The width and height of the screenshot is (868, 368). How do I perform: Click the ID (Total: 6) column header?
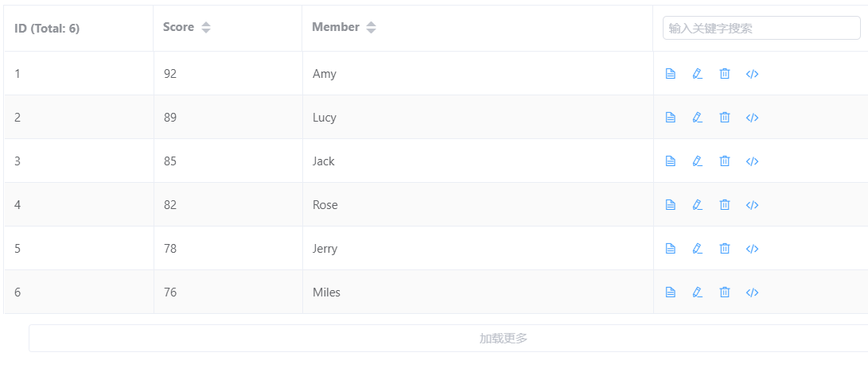point(47,29)
